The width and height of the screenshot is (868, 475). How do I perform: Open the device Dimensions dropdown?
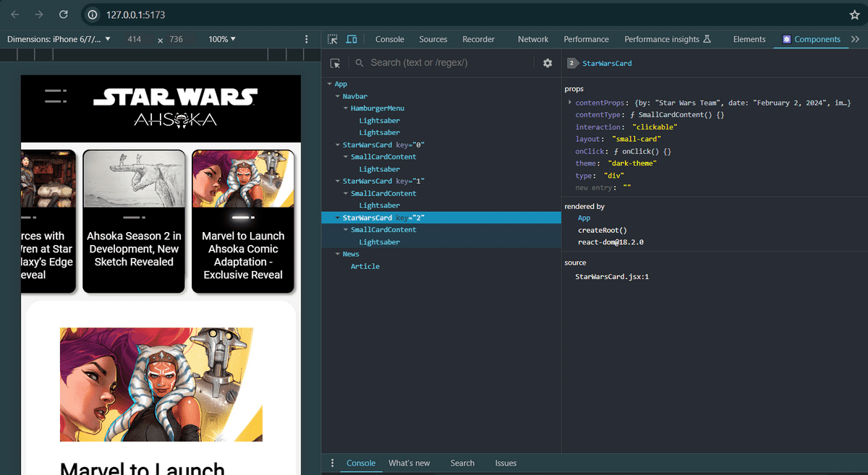(59, 39)
